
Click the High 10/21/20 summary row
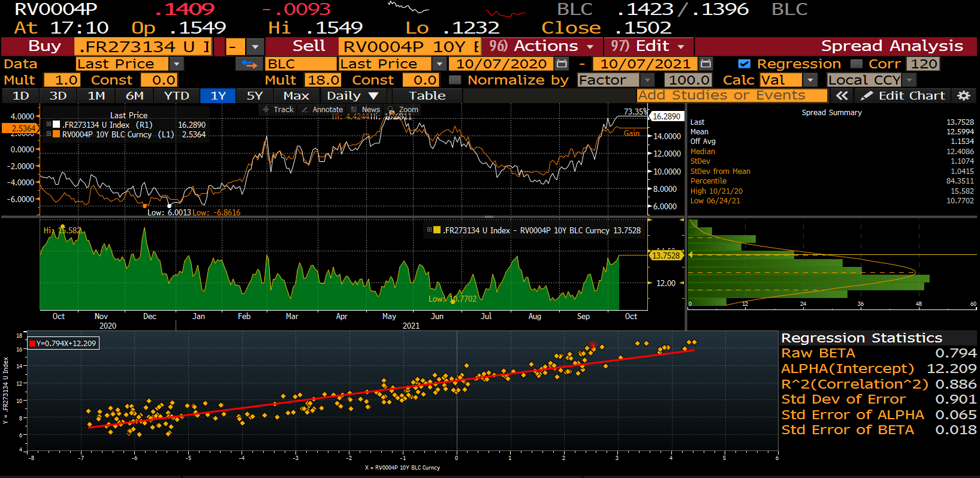pos(832,191)
